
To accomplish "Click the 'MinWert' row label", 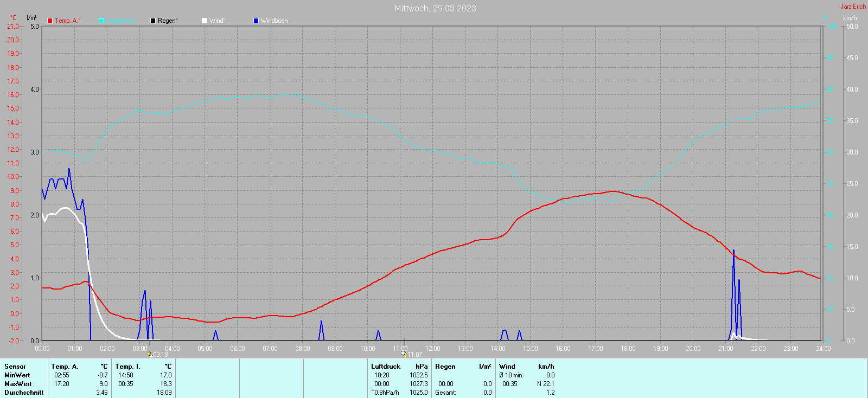I will tap(17, 375).
